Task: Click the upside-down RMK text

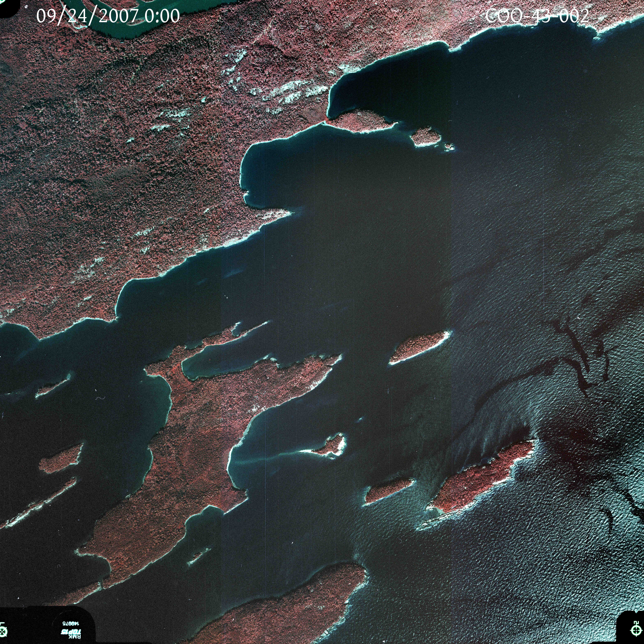Action: pyautogui.click(x=75, y=637)
